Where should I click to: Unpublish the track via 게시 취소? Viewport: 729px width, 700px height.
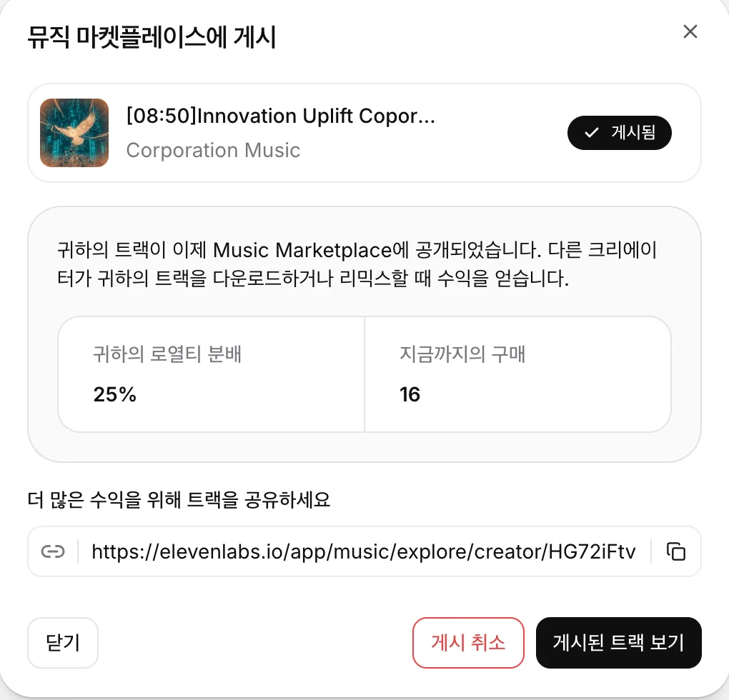point(468,642)
